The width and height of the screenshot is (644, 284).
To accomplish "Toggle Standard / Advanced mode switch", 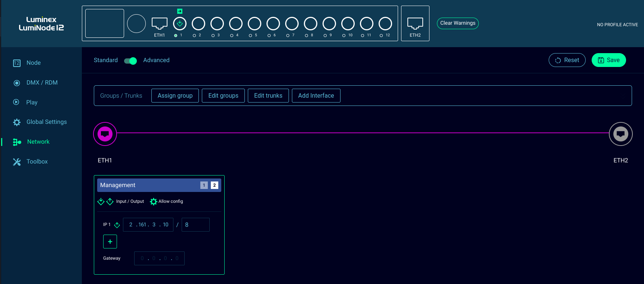I will [x=130, y=61].
